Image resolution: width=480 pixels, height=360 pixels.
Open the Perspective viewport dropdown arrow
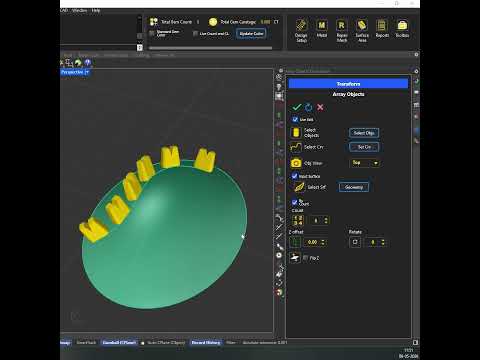coord(87,72)
